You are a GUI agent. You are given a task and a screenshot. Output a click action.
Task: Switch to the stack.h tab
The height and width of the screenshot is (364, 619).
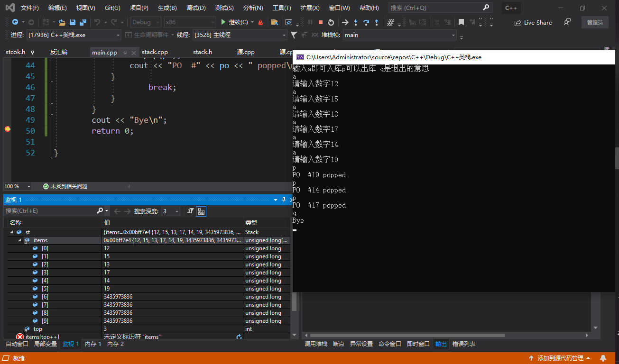203,52
